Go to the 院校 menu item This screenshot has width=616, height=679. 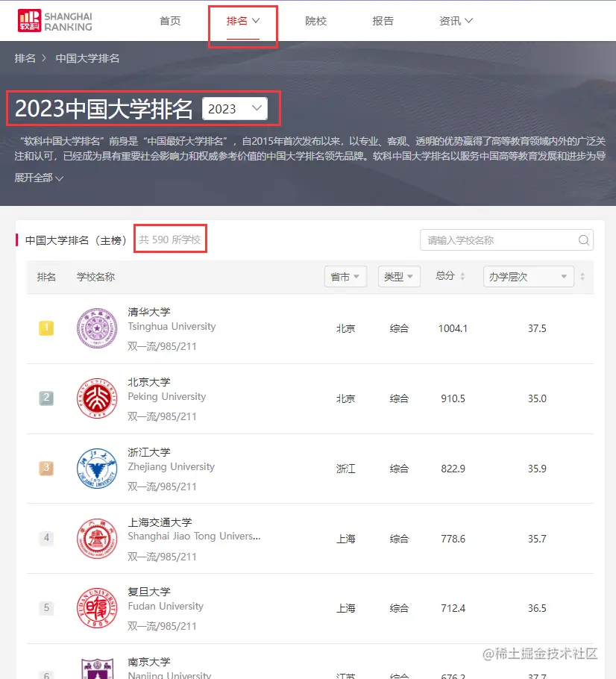pos(316,21)
